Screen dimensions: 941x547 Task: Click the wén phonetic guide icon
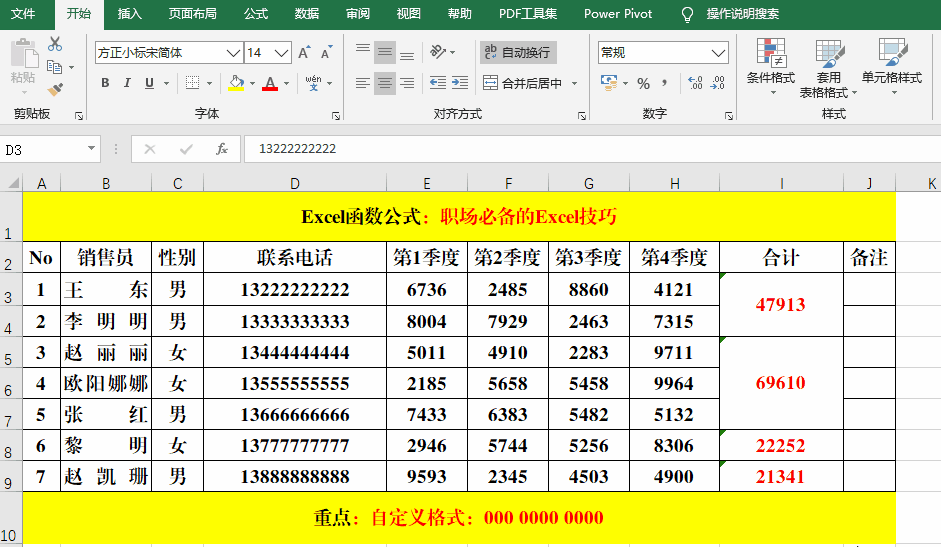313,83
